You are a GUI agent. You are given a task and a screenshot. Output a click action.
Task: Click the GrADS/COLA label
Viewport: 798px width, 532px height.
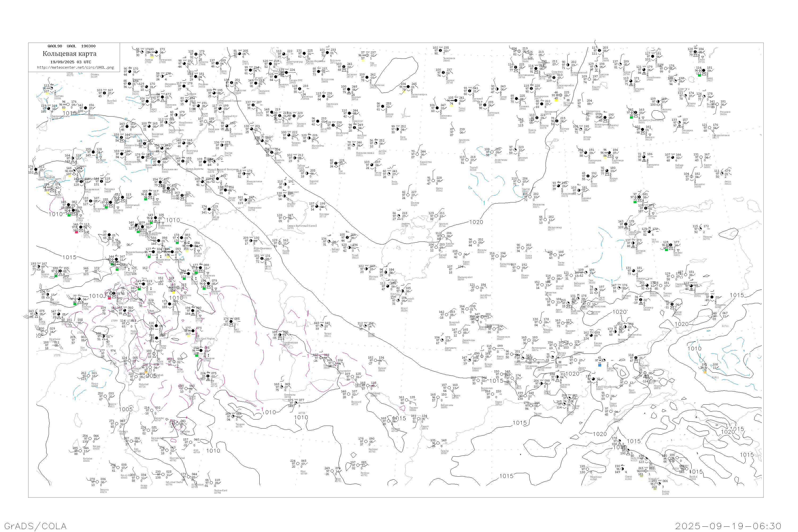(x=35, y=526)
